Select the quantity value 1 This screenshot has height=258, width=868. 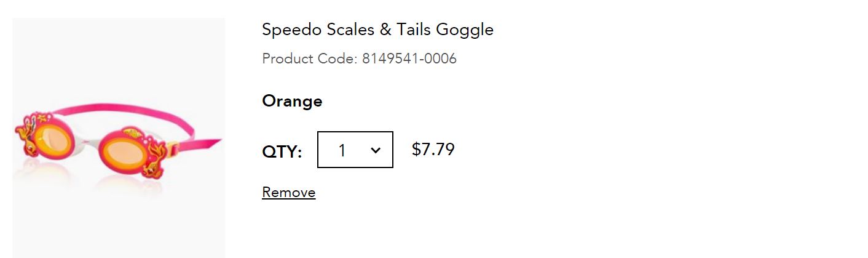point(342,150)
